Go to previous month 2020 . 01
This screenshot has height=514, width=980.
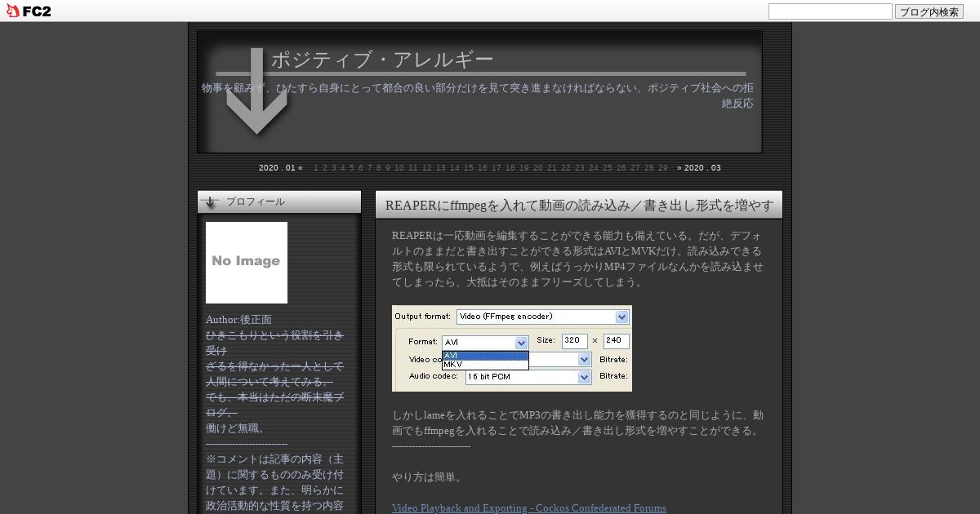coord(281,168)
